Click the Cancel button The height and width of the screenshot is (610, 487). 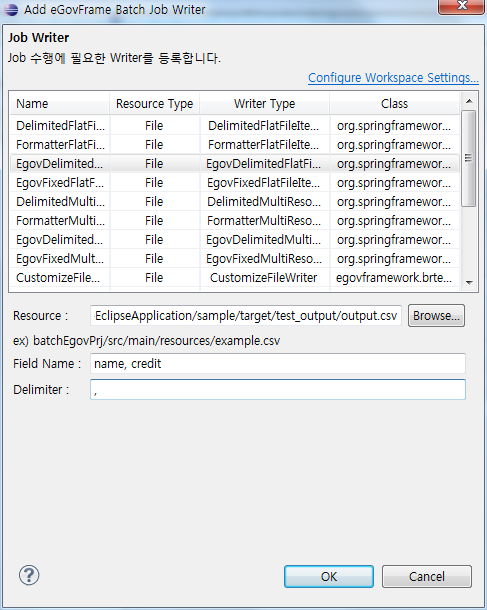(x=427, y=577)
